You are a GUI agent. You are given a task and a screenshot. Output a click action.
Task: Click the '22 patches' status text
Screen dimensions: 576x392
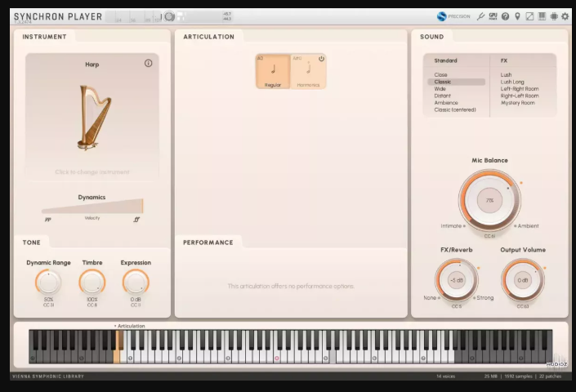(x=550, y=376)
